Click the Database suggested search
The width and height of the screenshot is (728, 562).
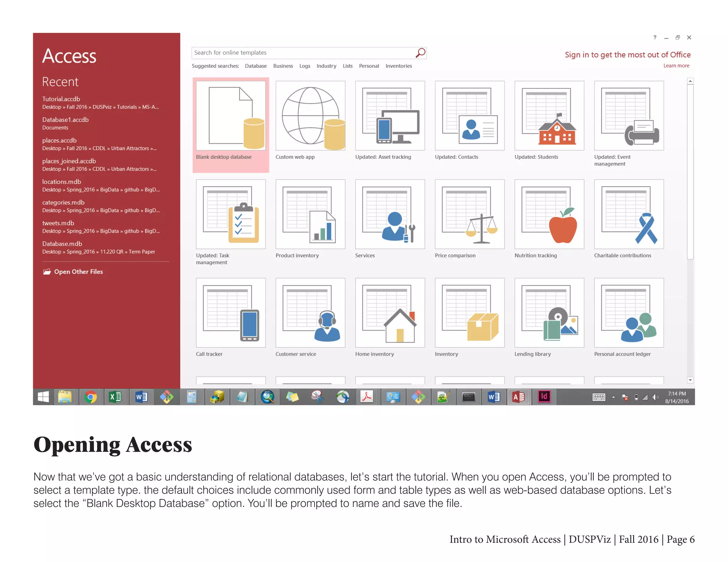click(256, 66)
